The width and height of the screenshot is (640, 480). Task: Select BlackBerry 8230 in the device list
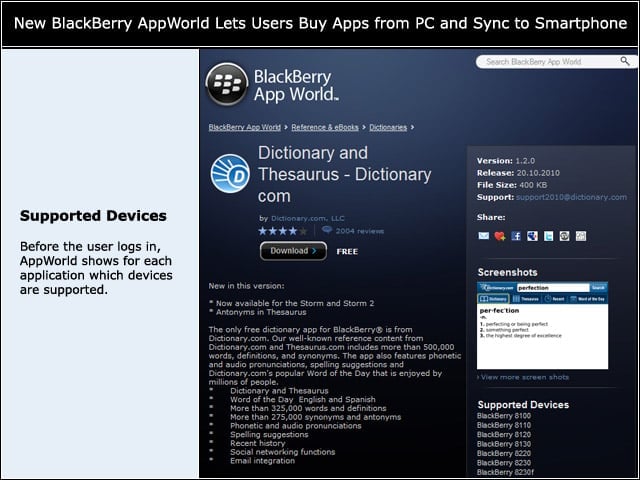point(504,463)
